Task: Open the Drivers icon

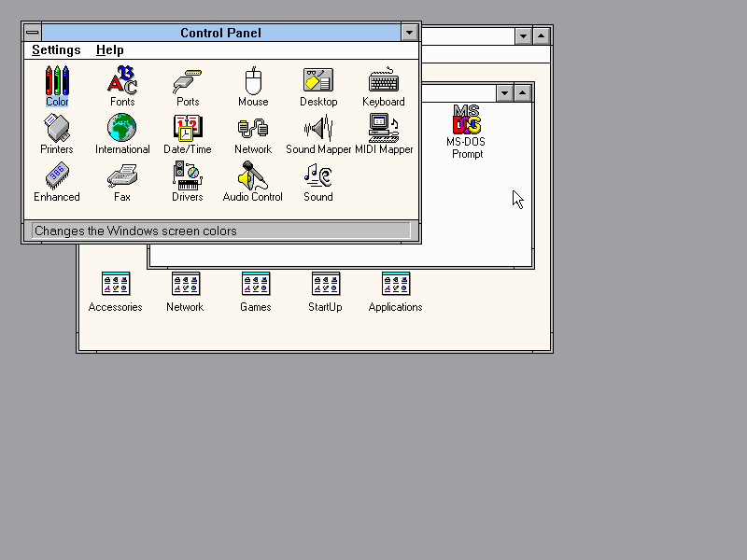Action: click(188, 176)
